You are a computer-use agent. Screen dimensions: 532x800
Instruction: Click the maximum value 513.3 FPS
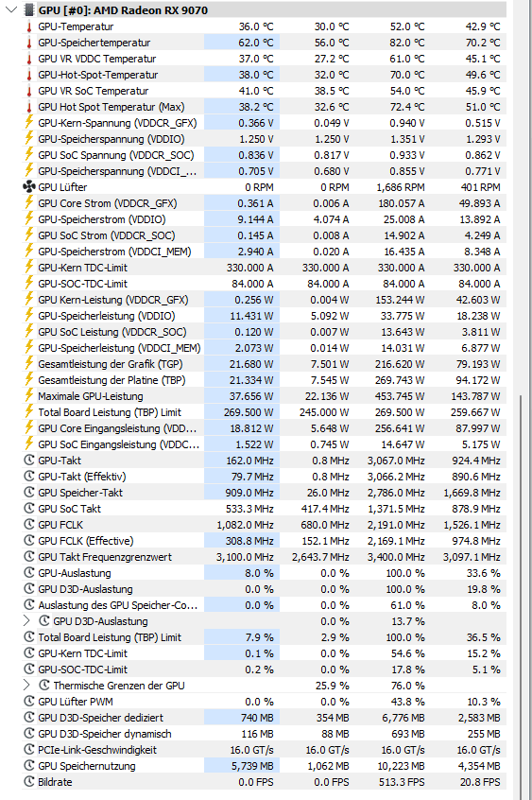tap(402, 782)
